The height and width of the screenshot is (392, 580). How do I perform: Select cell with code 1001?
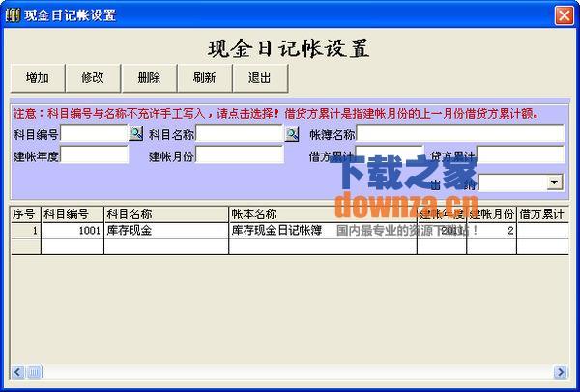click(x=72, y=231)
